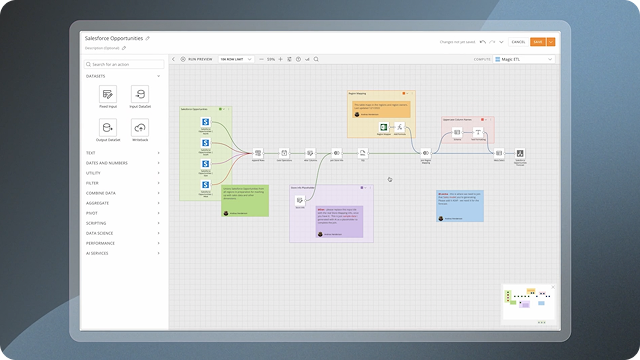Click in the Search for an action field
Image resolution: width=640 pixels, height=360 pixels.
tap(124, 64)
